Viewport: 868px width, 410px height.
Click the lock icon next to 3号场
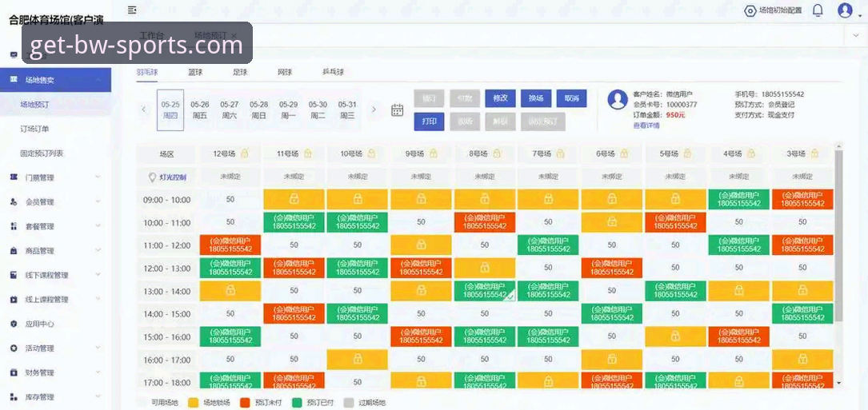pos(815,153)
